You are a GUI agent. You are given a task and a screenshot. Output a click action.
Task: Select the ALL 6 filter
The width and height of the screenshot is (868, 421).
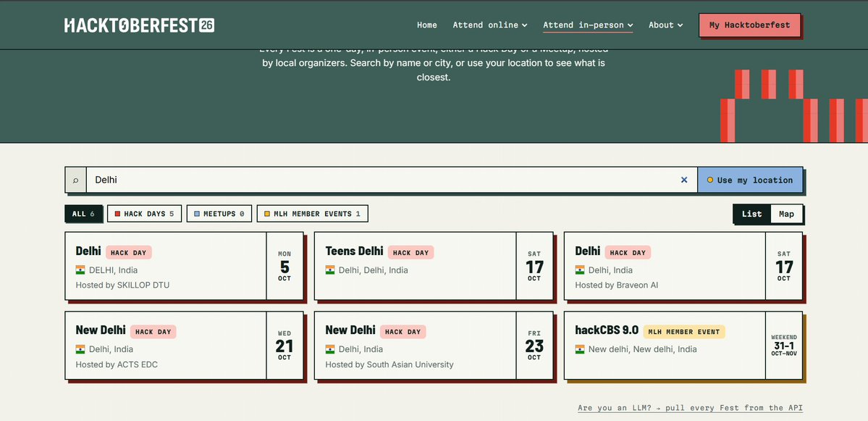click(83, 214)
